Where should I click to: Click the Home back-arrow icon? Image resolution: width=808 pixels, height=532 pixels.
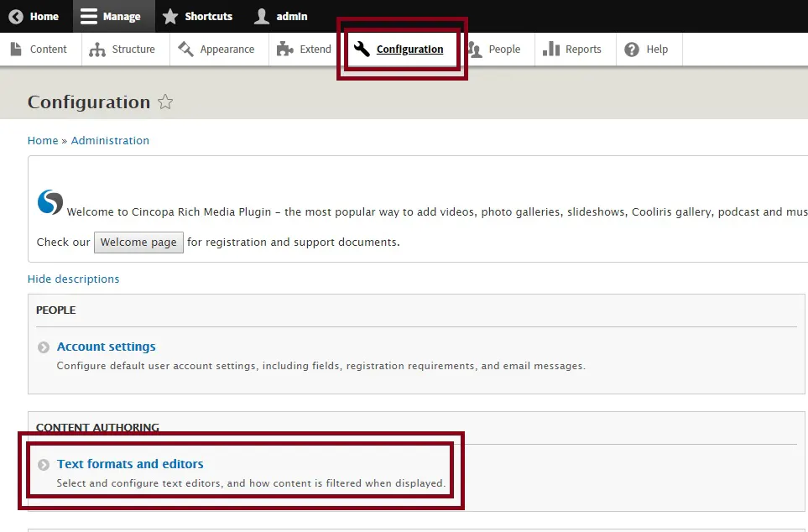[16, 17]
